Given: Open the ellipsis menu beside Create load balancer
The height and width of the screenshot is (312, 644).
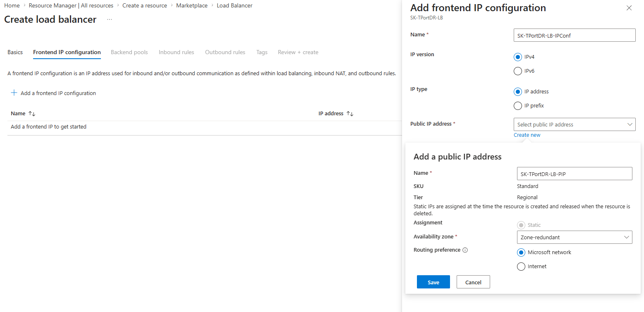Looking at the screenshot, I should 110,19.
